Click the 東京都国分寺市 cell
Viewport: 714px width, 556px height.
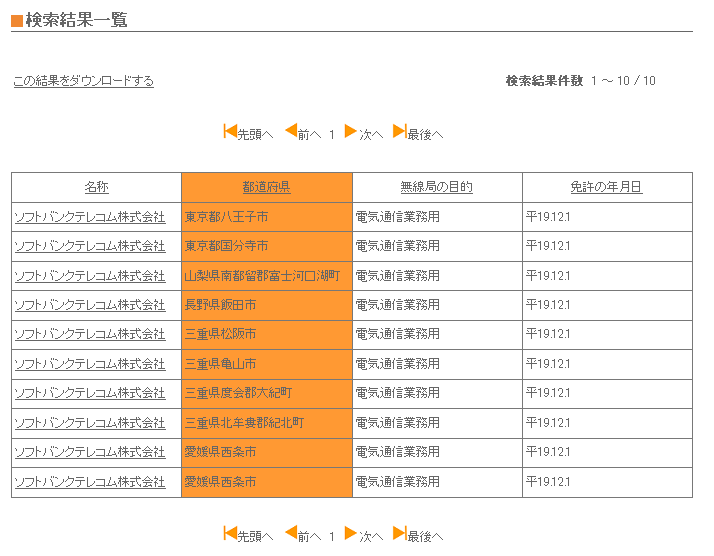tap(267, 246)
